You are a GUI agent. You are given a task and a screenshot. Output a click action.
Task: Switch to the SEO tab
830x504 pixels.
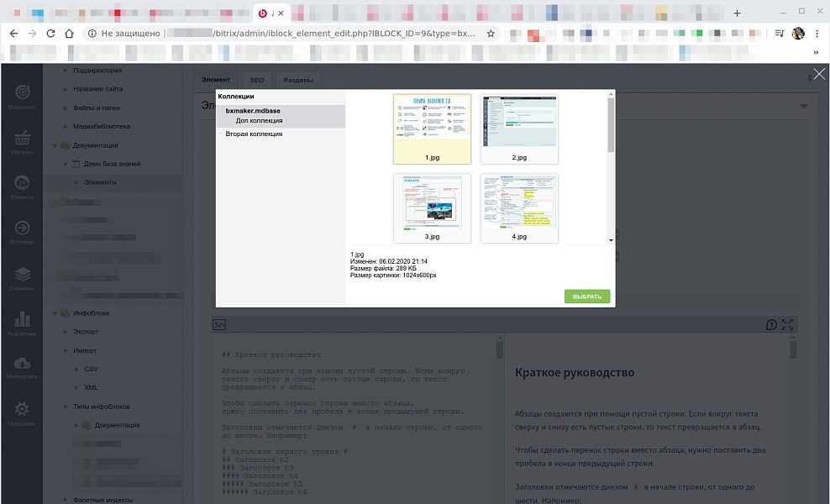tap(256, 80)
